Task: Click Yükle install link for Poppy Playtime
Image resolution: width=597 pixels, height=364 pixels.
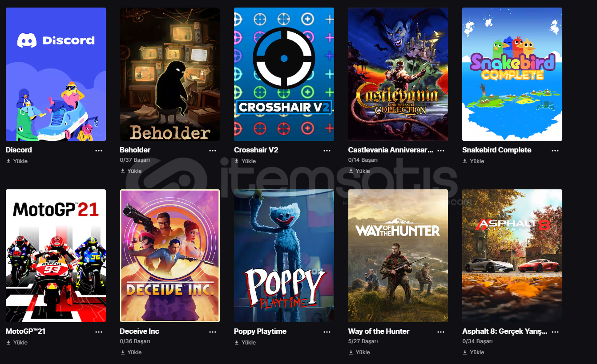Action: pos(245,343)
